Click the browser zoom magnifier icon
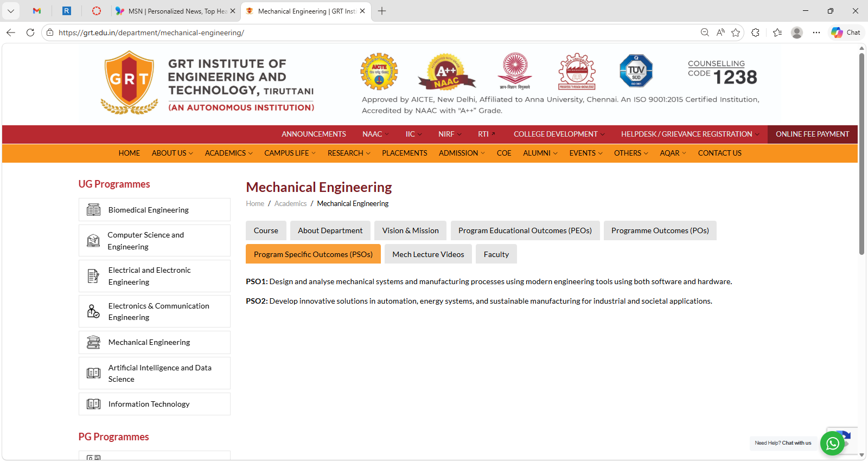 [705, 33]
